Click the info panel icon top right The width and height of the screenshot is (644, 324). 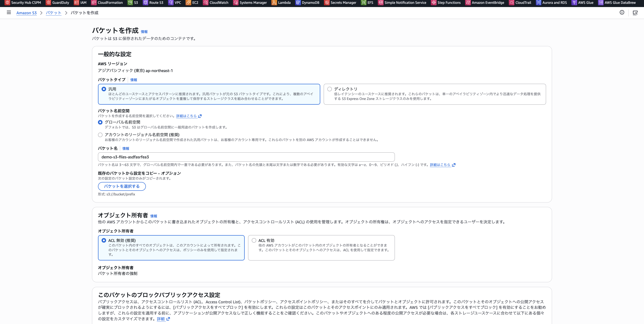(622, 13)
